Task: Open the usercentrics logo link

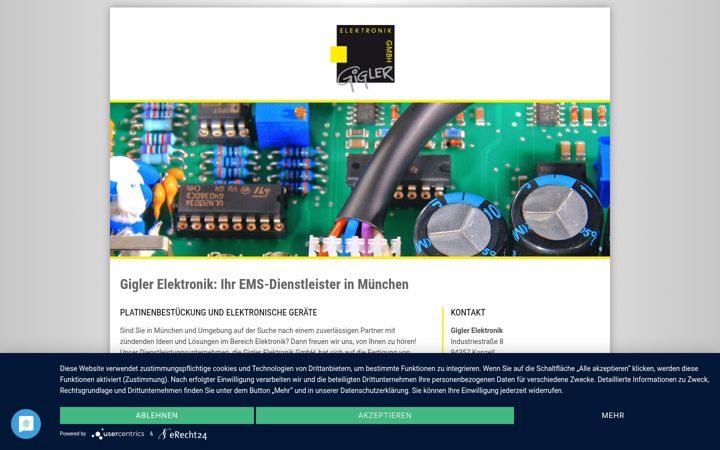Action: [x=118, y=434]
